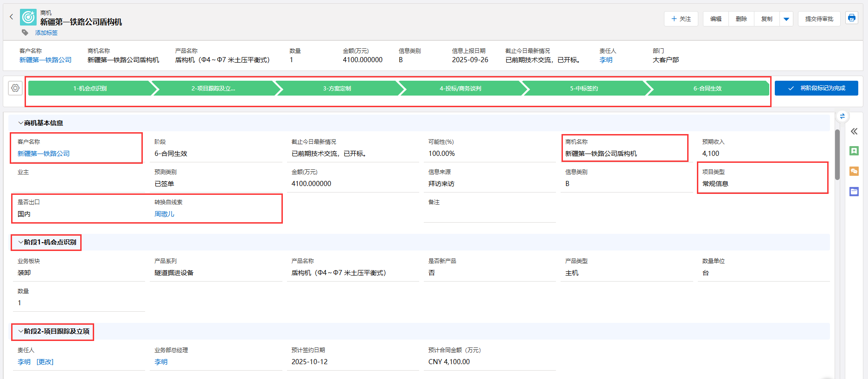Click the 将阶段标记为完成 button
The height and width of the screenshot is (379, 868).
[816, 88]
